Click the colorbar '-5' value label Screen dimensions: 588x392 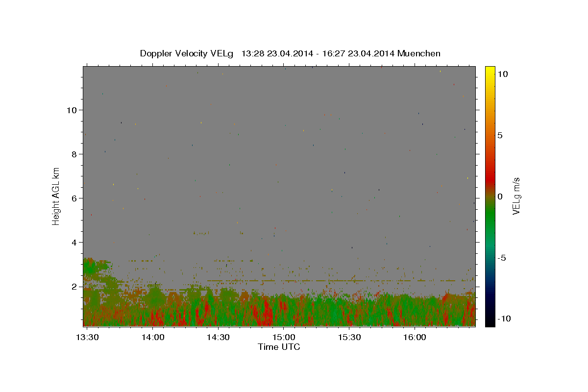501,258
